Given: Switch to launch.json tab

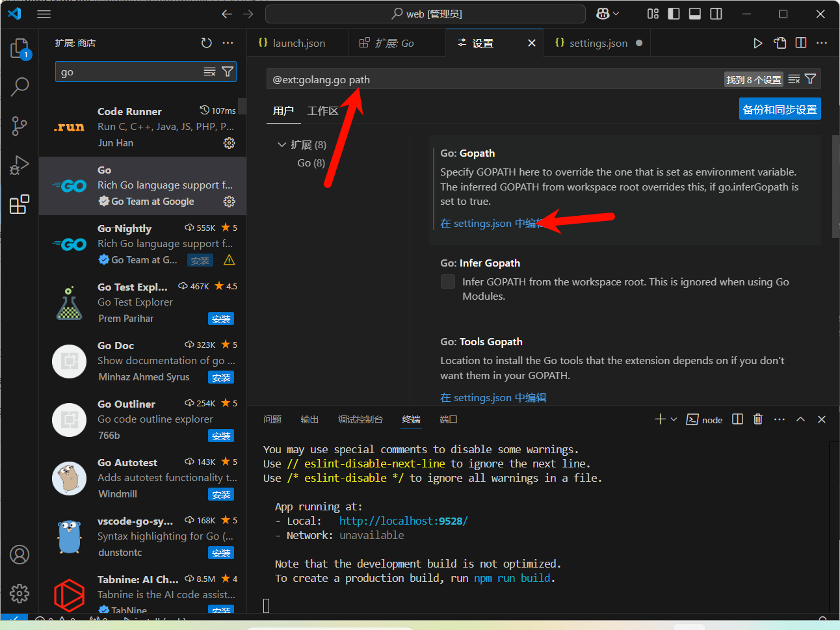Looking at the screenshot, I should (297, 43).
